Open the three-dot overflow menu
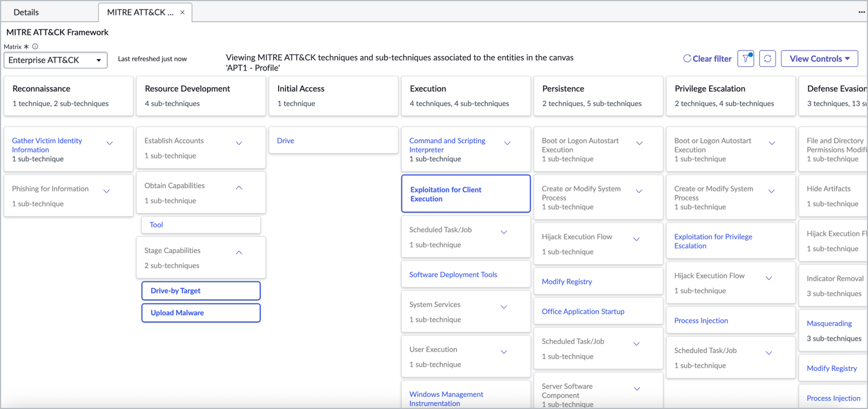Screen dimensions: 868x409 click(x=861, y=12)
